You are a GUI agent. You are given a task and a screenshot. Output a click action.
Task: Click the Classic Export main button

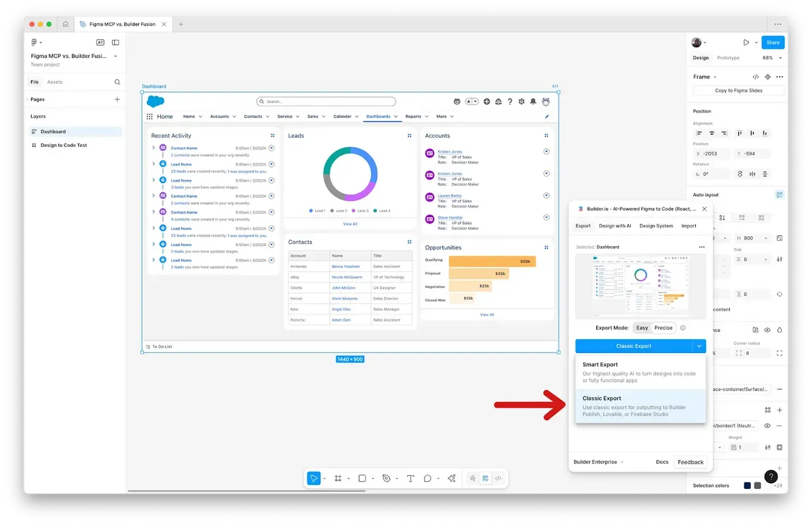pos(634,346)
